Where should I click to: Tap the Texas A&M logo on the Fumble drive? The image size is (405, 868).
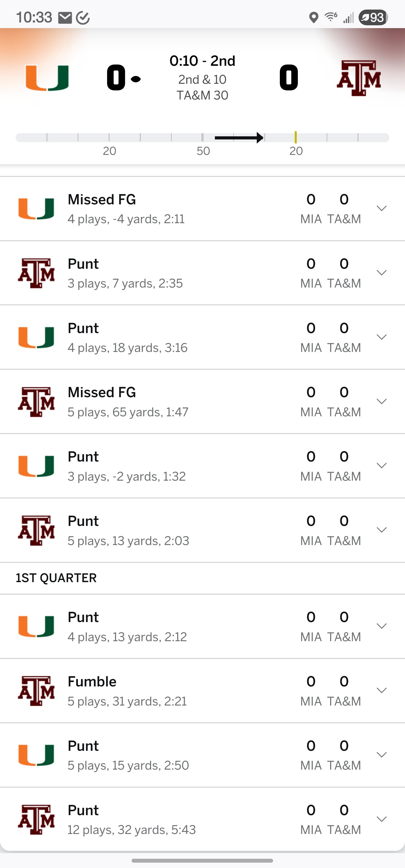click(36, 690)
